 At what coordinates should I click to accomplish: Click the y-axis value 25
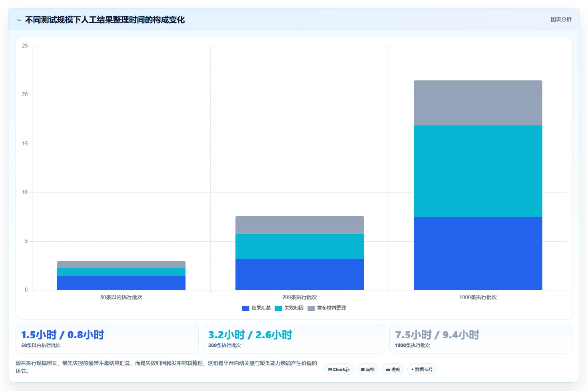(x=25, y=46)
